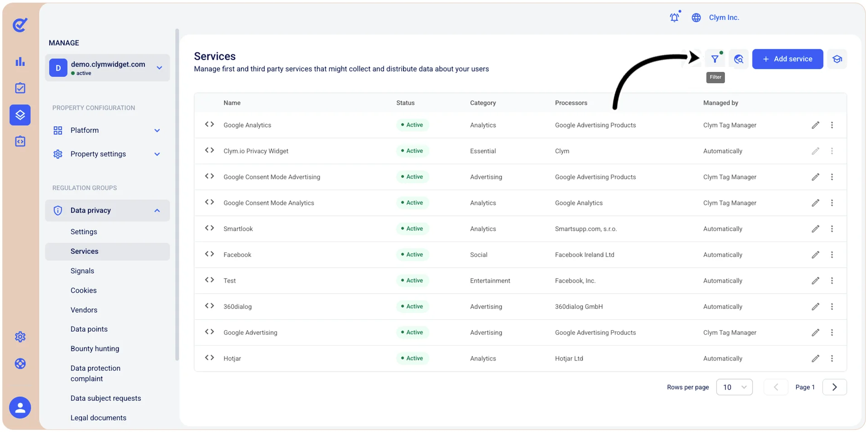Open the graduation cap help icon

[x=837, y=59]
